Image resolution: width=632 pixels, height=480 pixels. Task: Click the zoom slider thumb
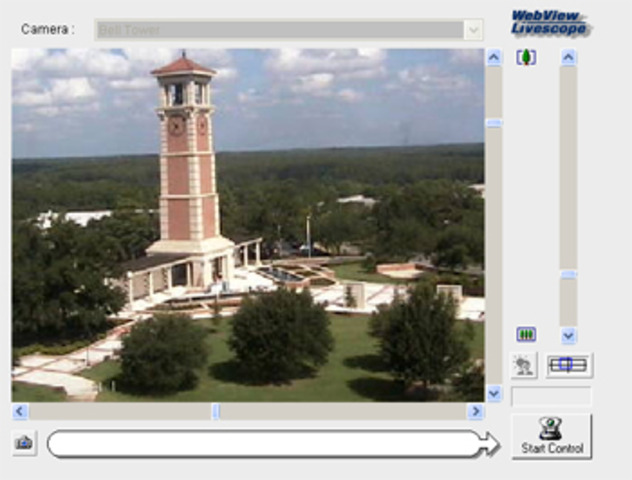coord(568,274)
